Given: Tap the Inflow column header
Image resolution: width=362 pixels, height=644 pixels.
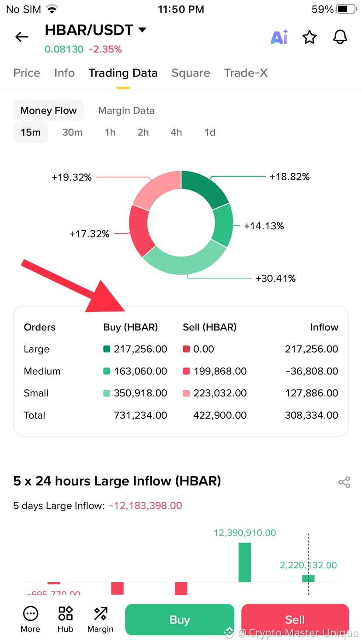Looking at the screenshot, I should coord(324,327).
